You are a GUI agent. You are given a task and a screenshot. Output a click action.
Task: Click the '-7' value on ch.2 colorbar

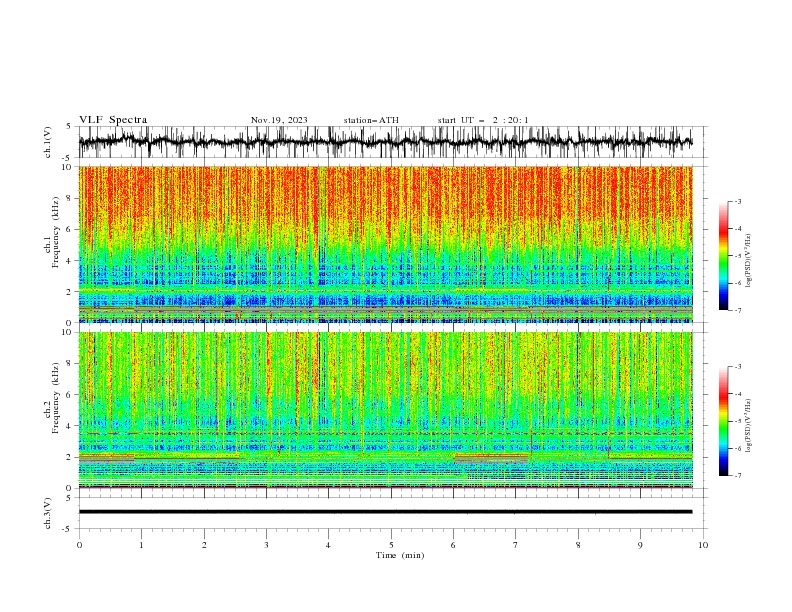(737, 476)
